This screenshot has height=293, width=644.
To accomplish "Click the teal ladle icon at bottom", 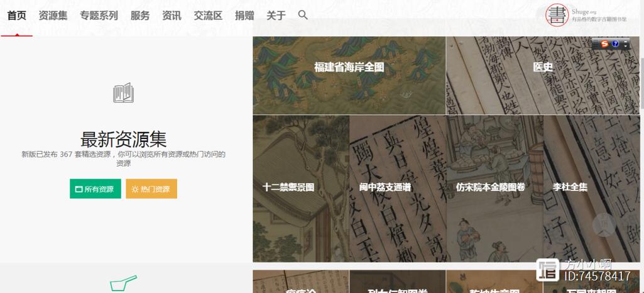I will 123,284.
